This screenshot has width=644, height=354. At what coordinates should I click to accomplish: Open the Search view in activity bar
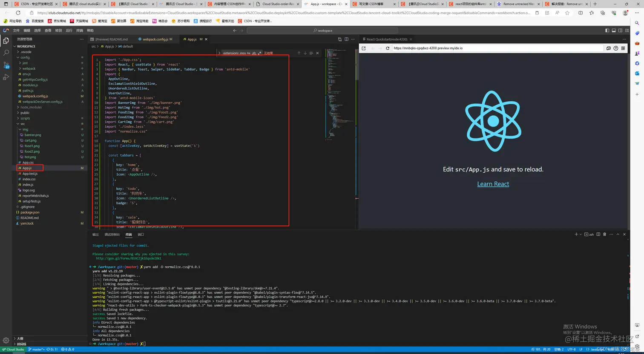pos(6,53)
